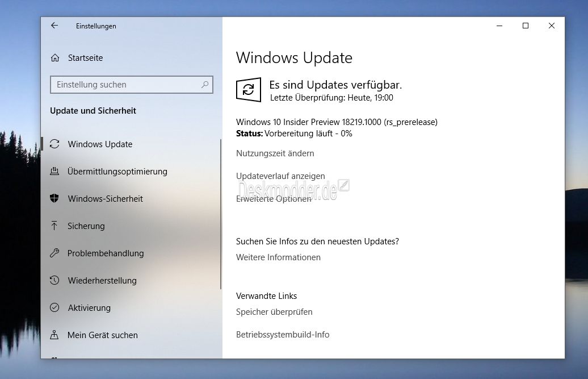The height and width of the screenshot is (379, 588).
Task: Open Nutzungszeit ändern link
Action: coord(275,153)
